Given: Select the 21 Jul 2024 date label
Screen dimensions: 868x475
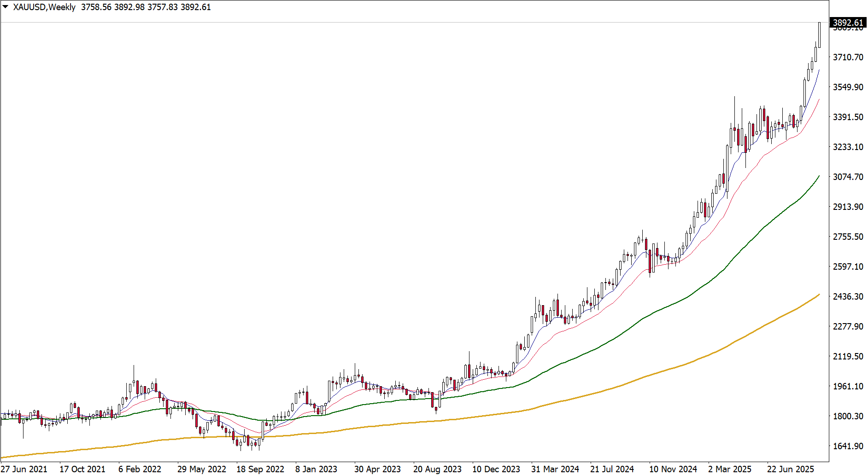Looking at the screenshot, I should [612, 469].
